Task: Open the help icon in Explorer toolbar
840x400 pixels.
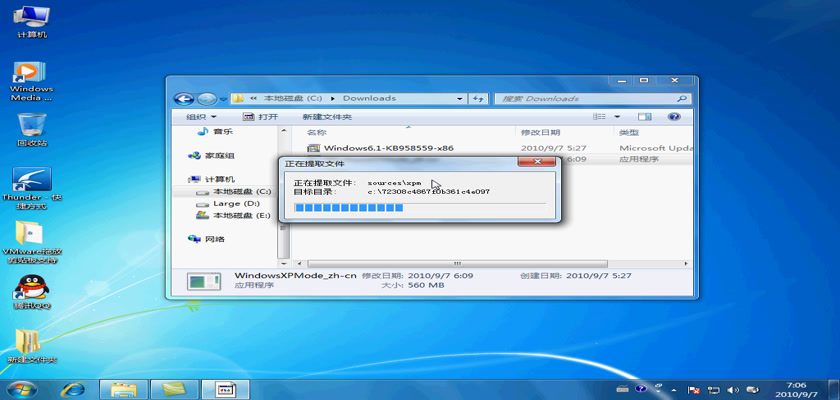Action: point(675,117)
